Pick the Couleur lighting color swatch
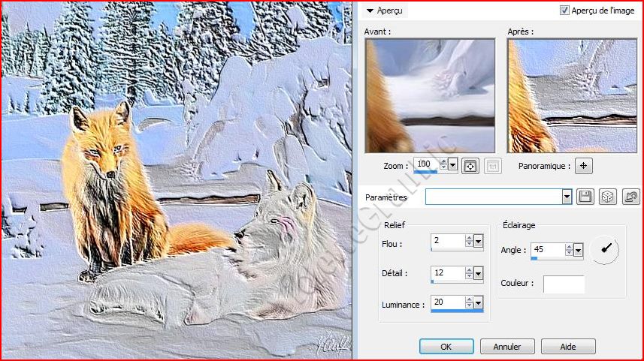Viewport: 644px width, 361px height. coord(564,284)
